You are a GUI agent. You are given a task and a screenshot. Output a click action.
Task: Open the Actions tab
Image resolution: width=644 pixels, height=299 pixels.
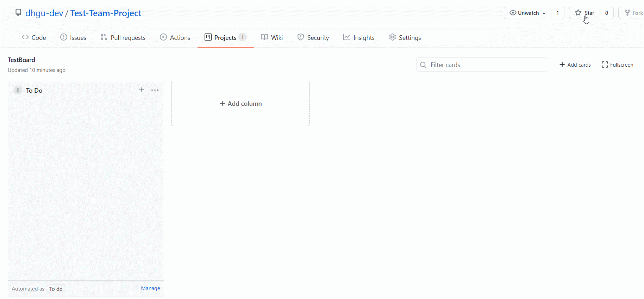click(x=175, y=37)
